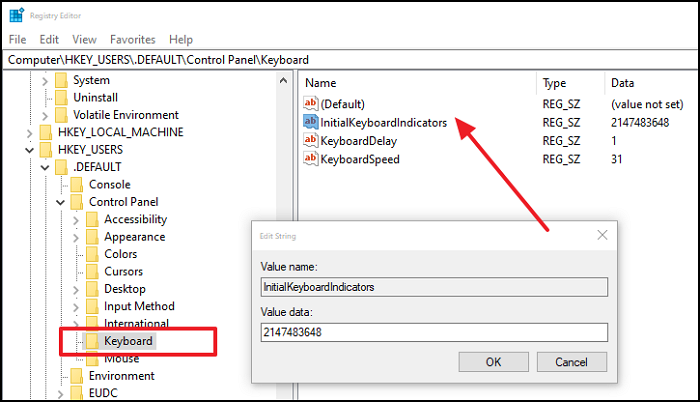Click the InitialKeyboardIndicators string value icon
The height and width of the screenshot is (402, 700).
point(310,122)
